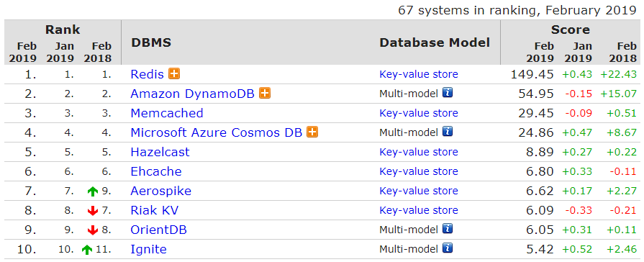
Task: Click info icon in Amazon DynamoDB's Multi-model cell
Action: pyautogui.click(x=448, y=93)
